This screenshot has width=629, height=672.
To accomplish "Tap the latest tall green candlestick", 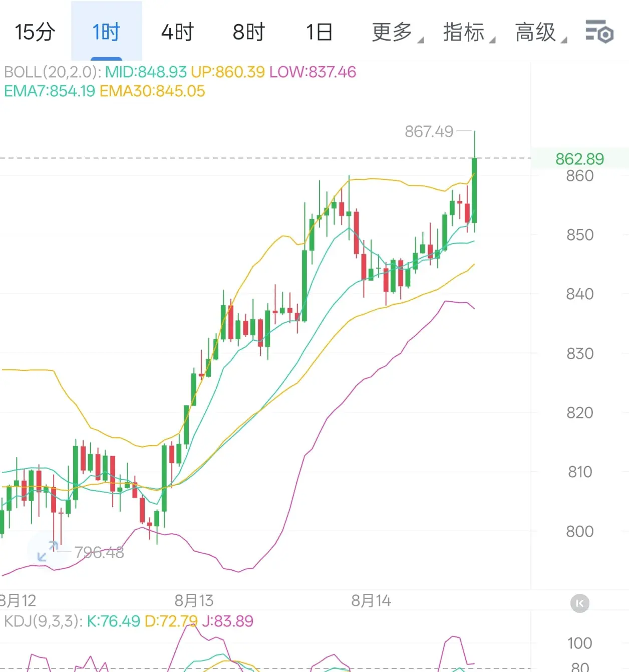I will [x=474, y=190].
